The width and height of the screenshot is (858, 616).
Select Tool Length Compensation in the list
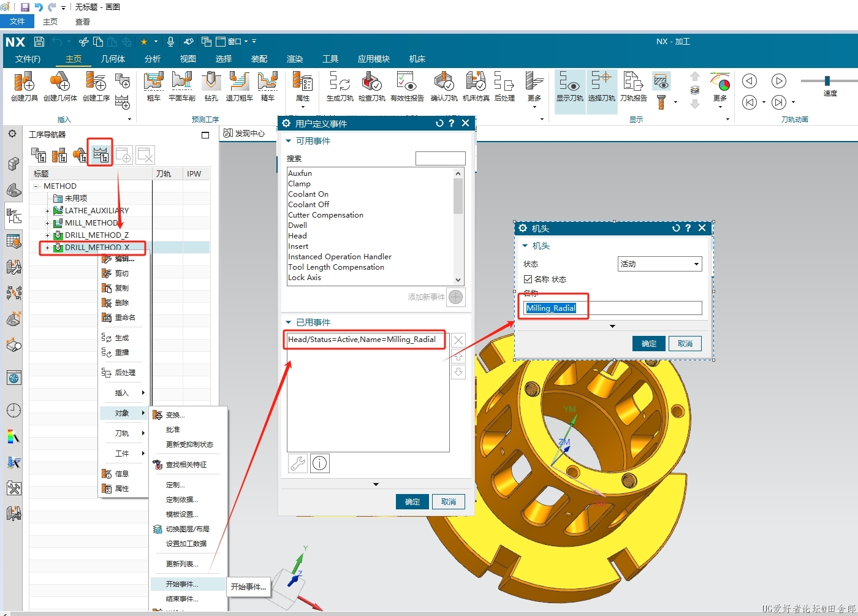point(336,267)
